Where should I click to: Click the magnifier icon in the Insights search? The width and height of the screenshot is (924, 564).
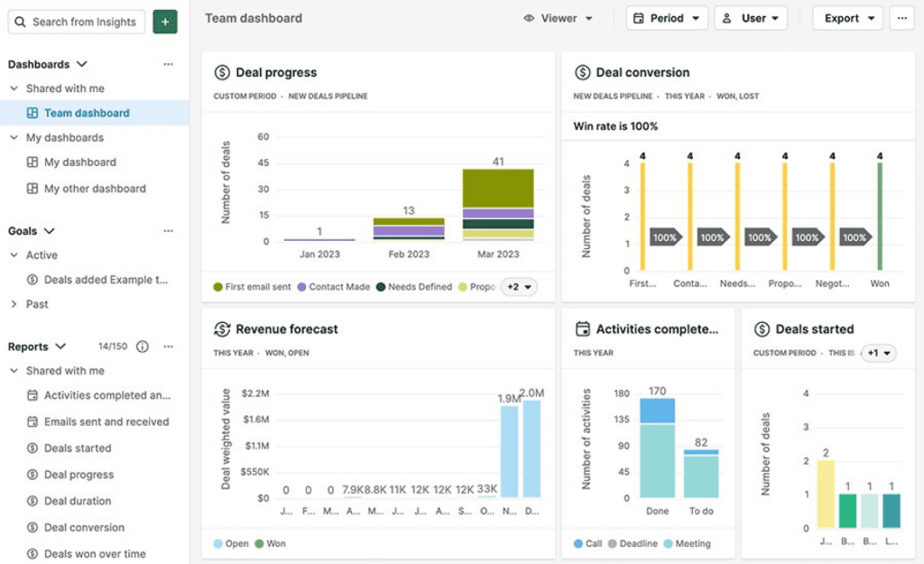20,22
